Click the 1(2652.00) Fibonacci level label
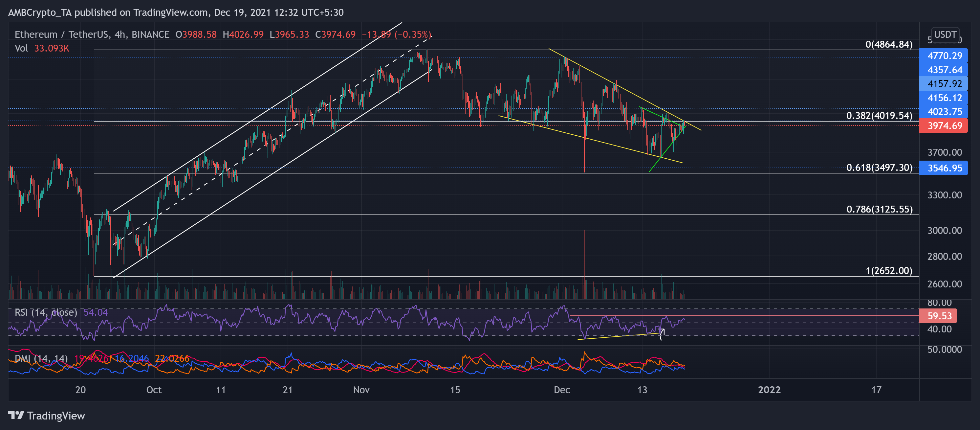 coord(888,271)
